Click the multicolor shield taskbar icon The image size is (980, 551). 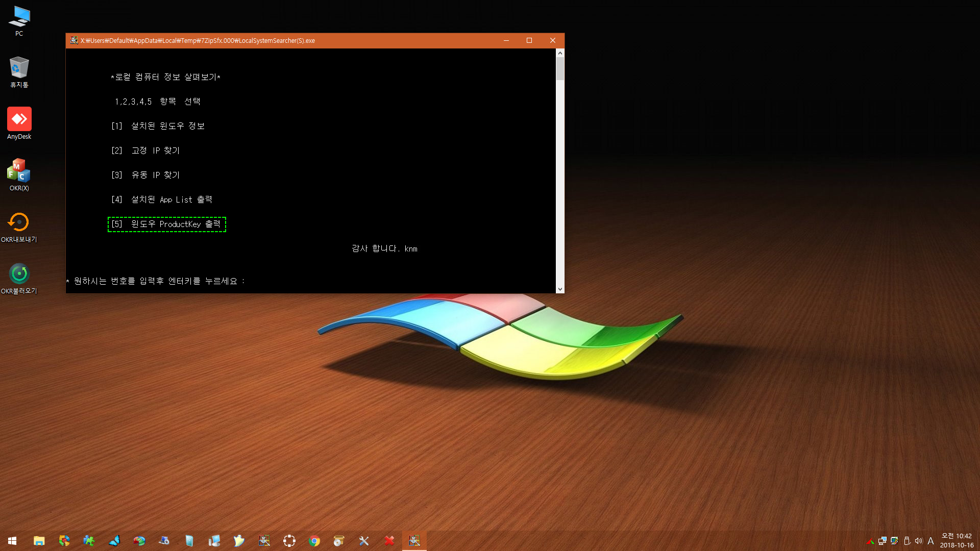coord(64,541)
